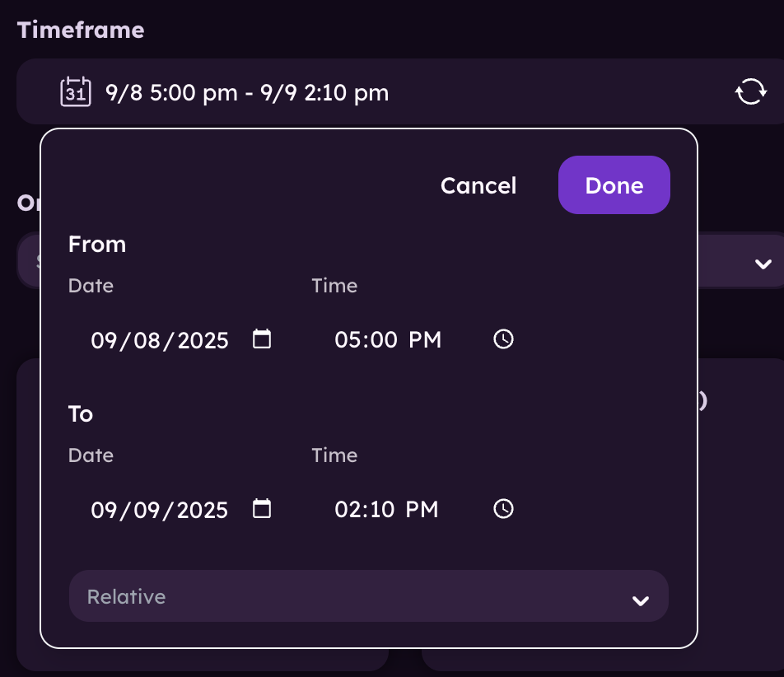Cancel the date range dialog
Screen dimensions: 784x677
pos(478,185)
